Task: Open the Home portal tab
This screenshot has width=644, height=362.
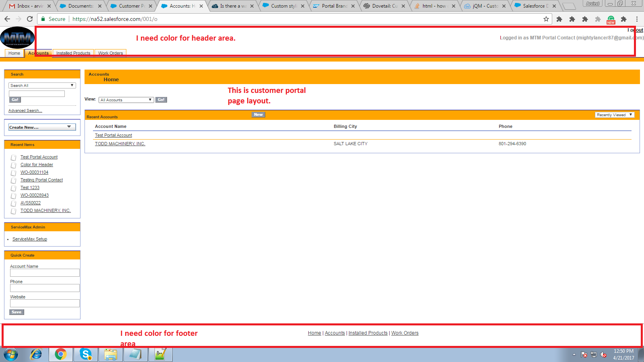Action: coord(14,53)
